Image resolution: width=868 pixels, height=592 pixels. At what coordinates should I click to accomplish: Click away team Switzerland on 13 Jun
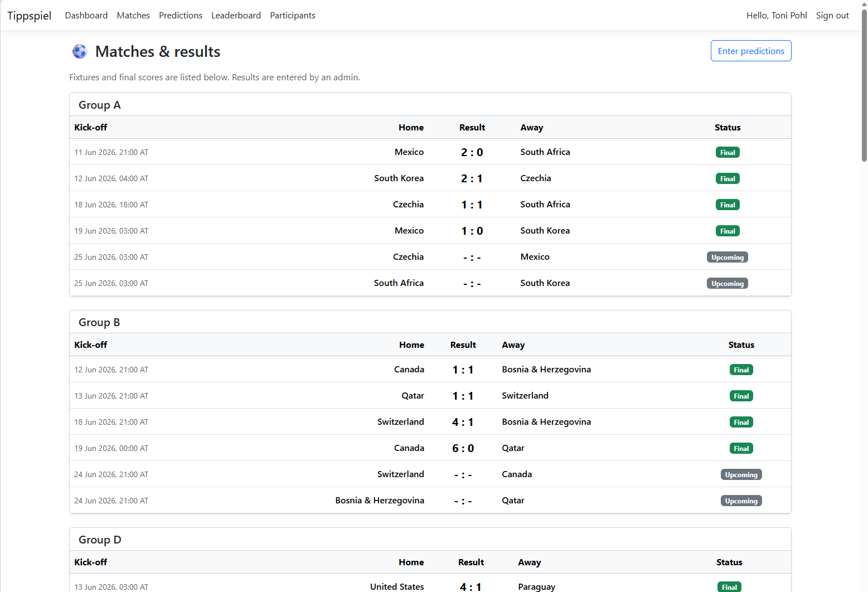[525, 396]
